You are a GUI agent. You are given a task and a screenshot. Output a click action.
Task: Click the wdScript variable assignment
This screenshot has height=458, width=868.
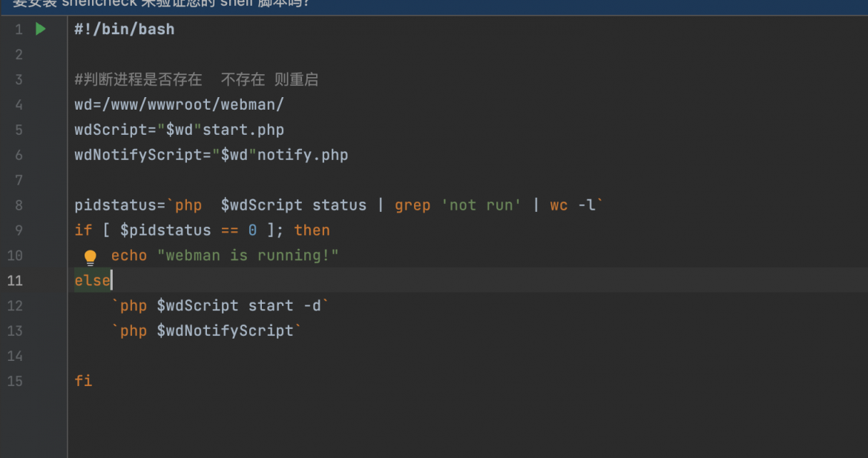180,130
